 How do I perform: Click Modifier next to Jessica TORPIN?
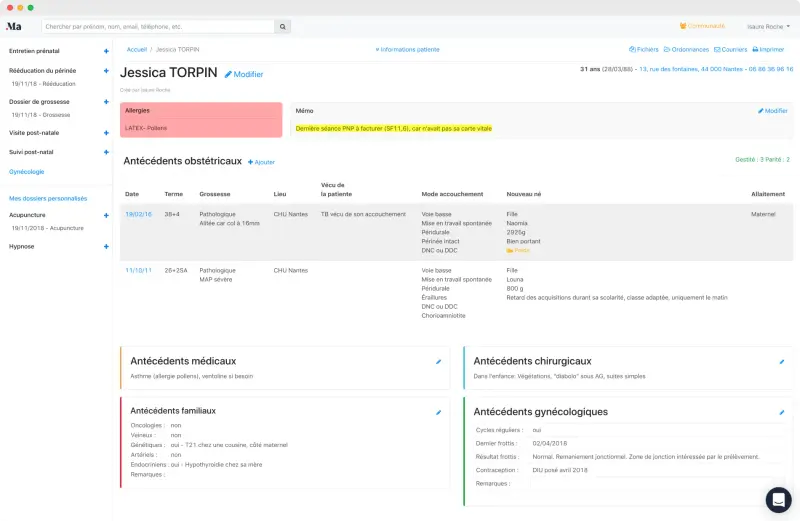click(244, 75)
